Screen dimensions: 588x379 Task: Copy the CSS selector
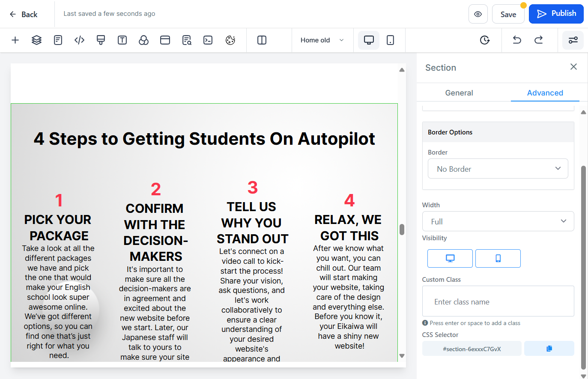pyautogui.click(x=549, y=349)
